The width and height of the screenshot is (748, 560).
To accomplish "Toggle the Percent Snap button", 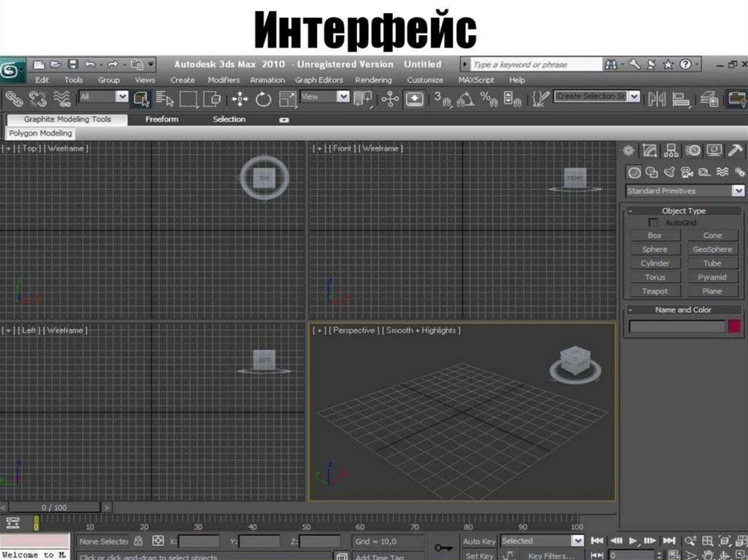I will coord(489,99).
